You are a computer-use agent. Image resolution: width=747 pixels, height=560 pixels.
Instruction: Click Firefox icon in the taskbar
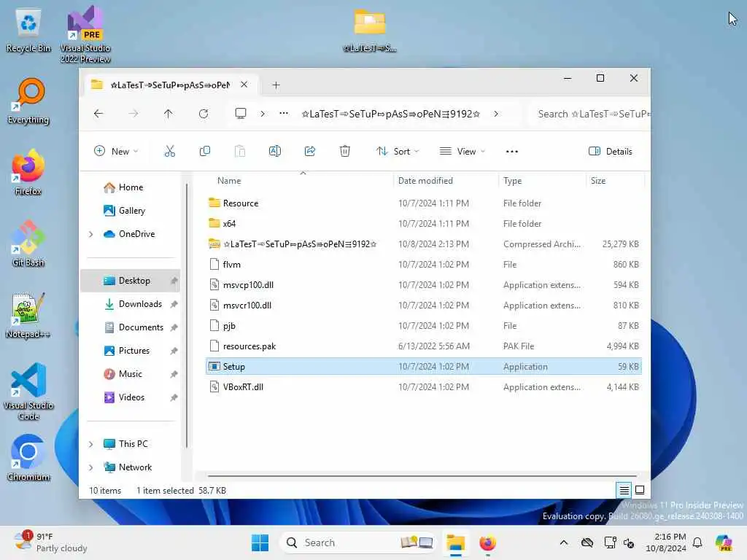(488, 542)
